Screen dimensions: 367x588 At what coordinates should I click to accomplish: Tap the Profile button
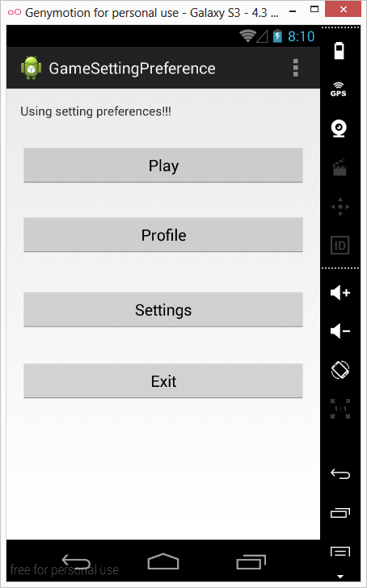coord(163,235)
